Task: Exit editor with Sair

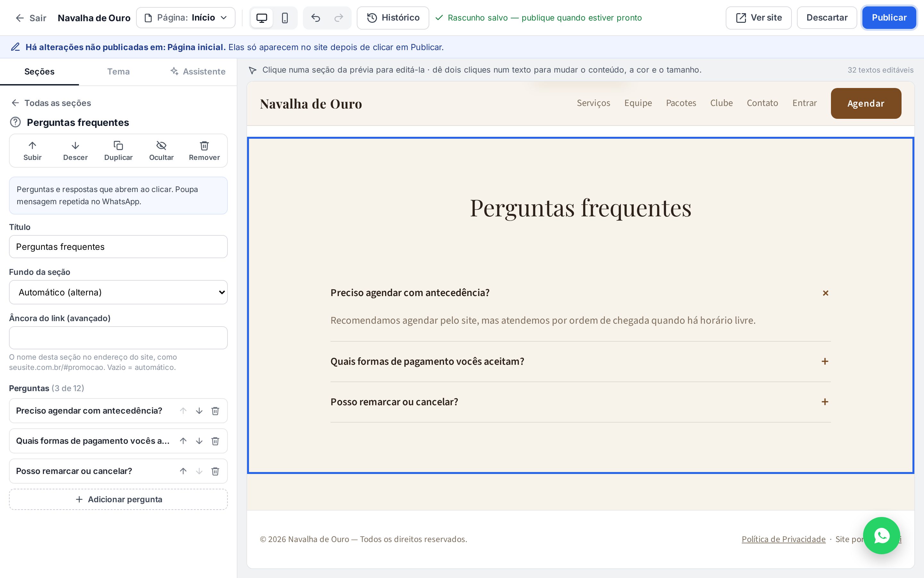Action: click(30, 18)
